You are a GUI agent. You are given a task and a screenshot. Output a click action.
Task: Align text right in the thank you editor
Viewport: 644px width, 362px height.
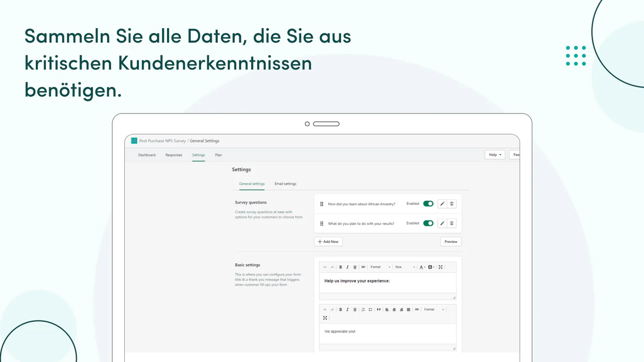coord(401,310)
